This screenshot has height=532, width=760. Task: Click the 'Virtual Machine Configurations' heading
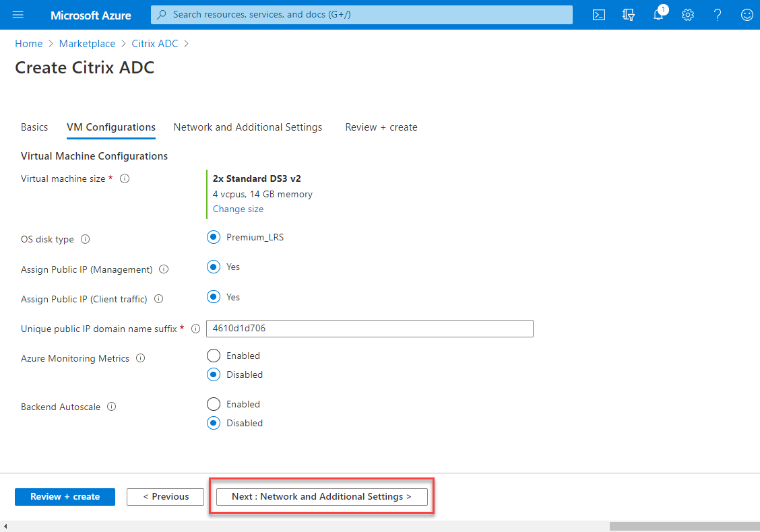(x=94, y=156)
